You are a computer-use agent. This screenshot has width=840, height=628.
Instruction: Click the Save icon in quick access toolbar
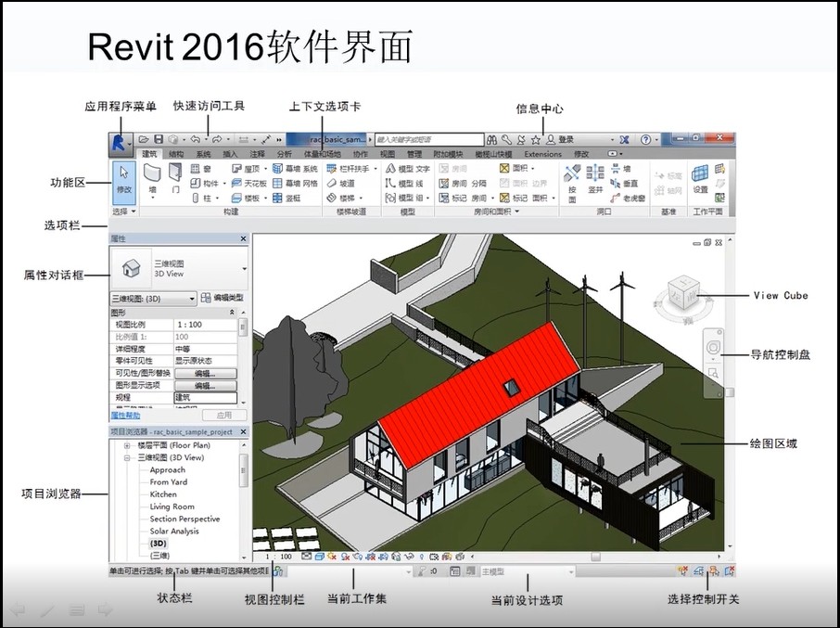(159, 139)
